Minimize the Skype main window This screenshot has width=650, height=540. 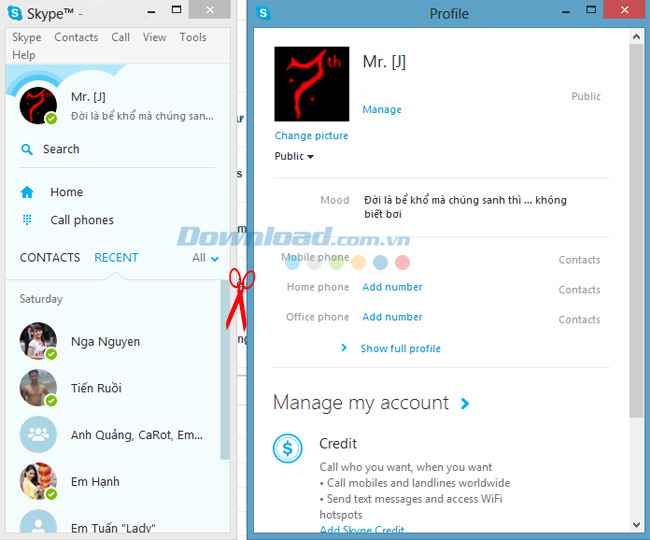[x=151, y=12]
